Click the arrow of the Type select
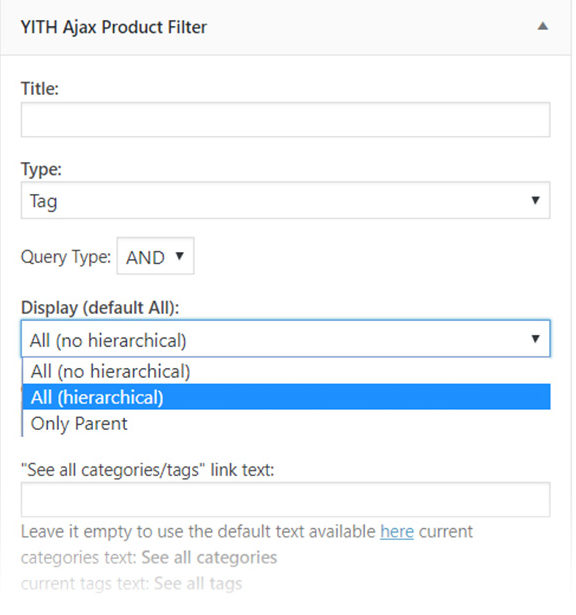The image size is (576, 615). click(535, 200)
